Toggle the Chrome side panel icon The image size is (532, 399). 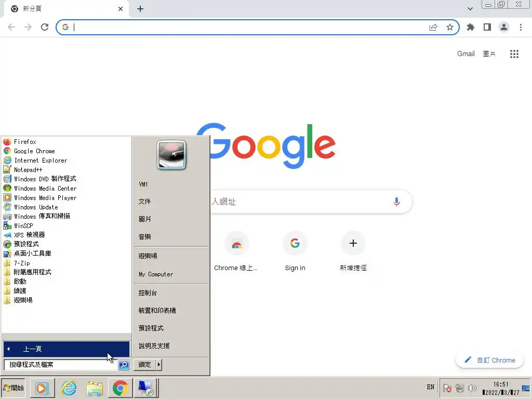[487, 27]
